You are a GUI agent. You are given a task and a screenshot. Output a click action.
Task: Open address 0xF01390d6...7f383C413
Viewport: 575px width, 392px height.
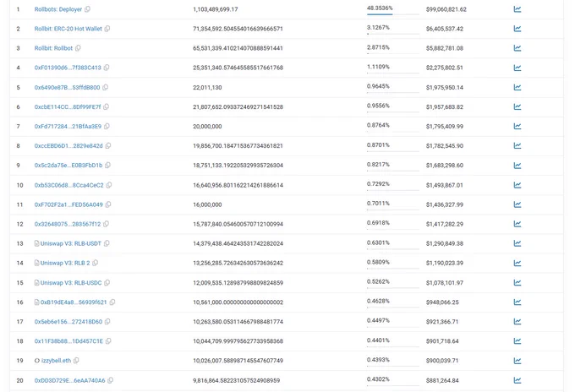pyautogui.click(x=68, y=68)
